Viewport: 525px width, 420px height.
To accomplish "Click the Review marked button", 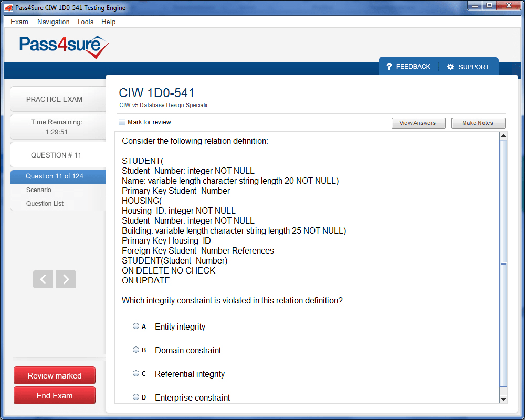I will pos(55,375).
